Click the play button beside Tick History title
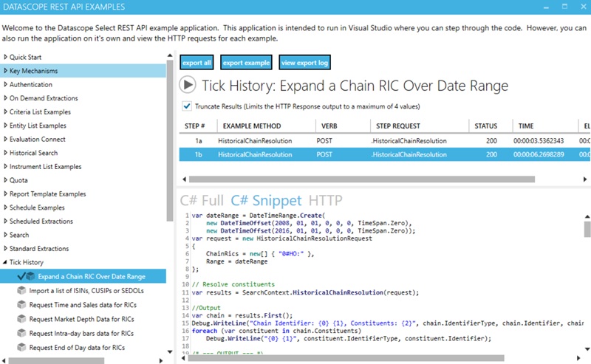The image size is (591, 364). 188,86
